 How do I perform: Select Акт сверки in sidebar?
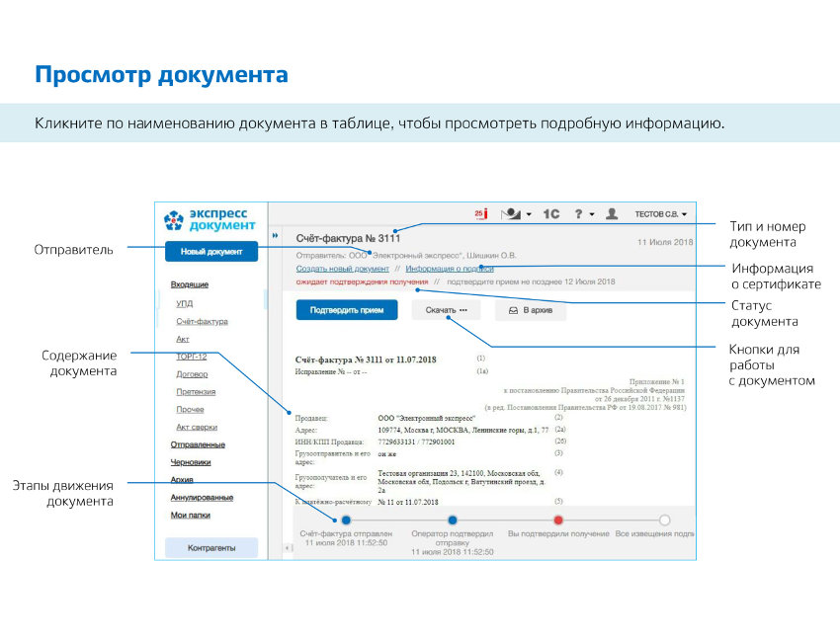[x=197, y=428]
